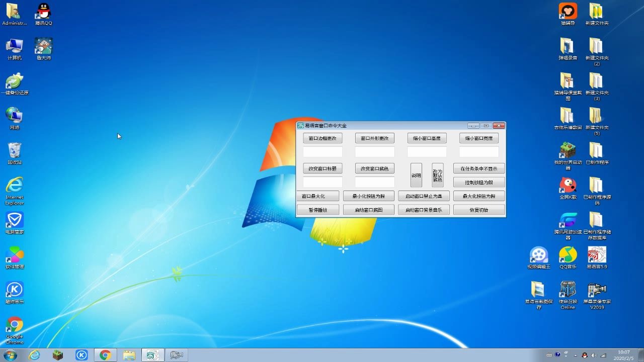Click the 窗口边框更改 button
Image resolution: width=644 pixels, height=362 pixels.
pos(323,138)
